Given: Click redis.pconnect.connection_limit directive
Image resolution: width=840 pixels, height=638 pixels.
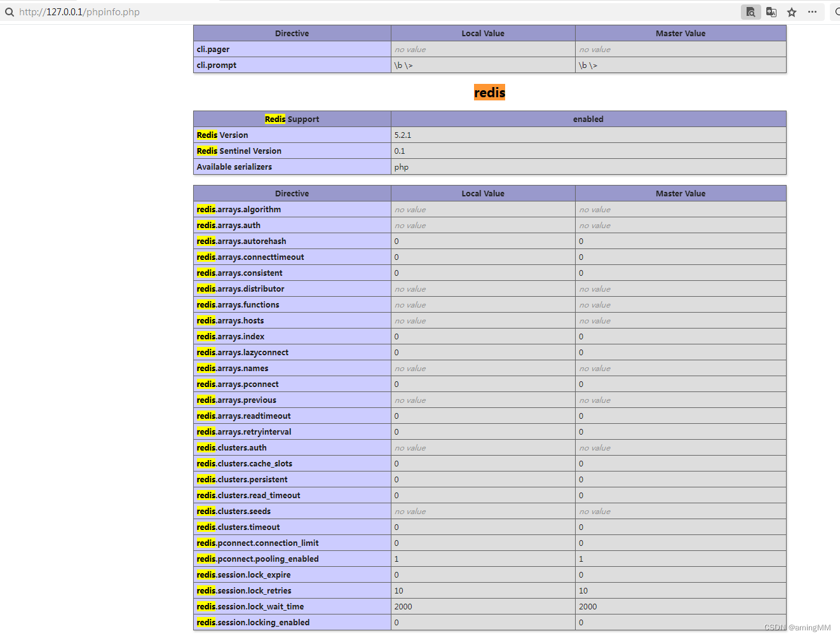Looking at the screenshot, I should 258,543.
